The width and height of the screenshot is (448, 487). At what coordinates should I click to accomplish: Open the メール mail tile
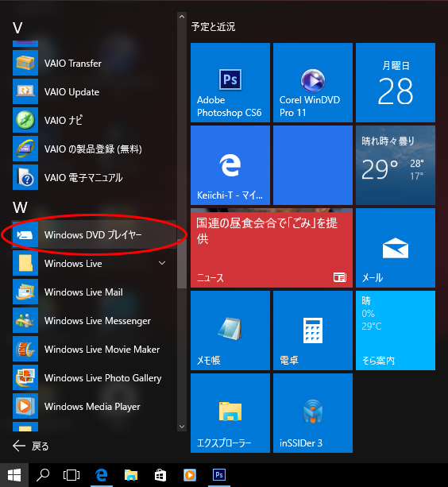(x=396, y=248)
